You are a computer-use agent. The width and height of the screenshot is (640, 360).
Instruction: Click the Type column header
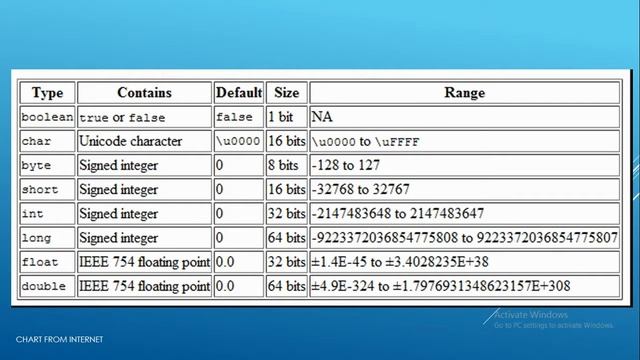pyautogui.click(x=47, y=93)
